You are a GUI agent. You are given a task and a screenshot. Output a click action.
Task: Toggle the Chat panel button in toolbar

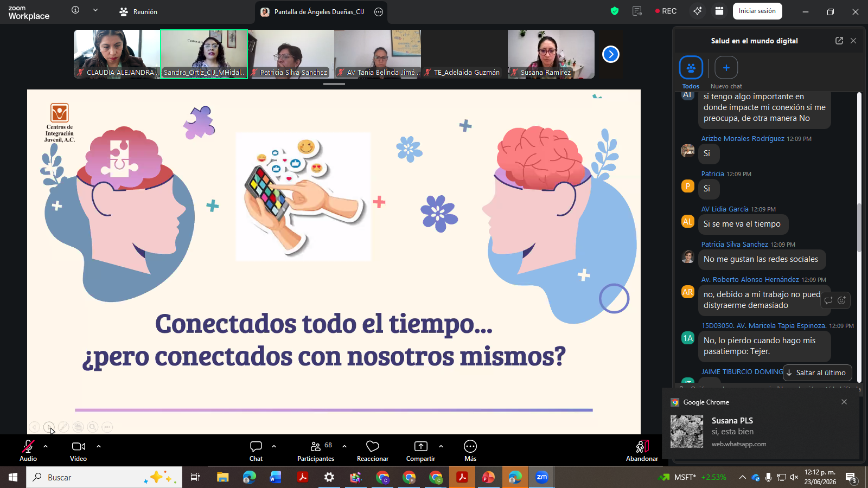coord(256,451)
